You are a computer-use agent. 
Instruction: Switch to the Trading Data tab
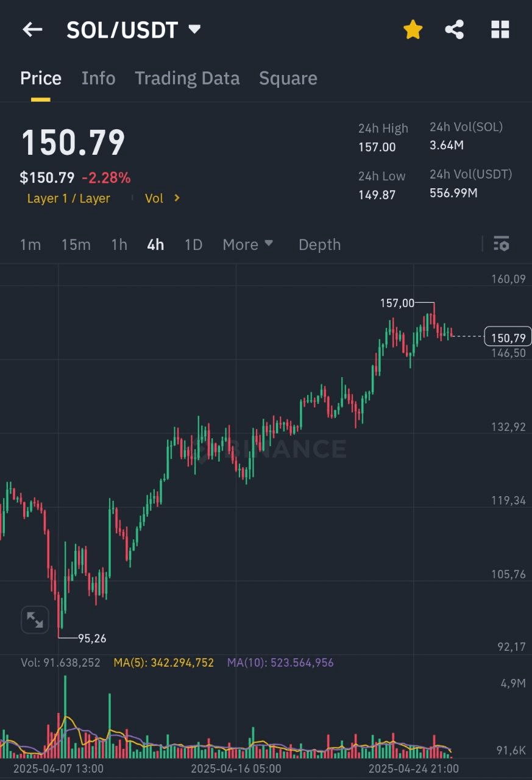tap(187, 78)
